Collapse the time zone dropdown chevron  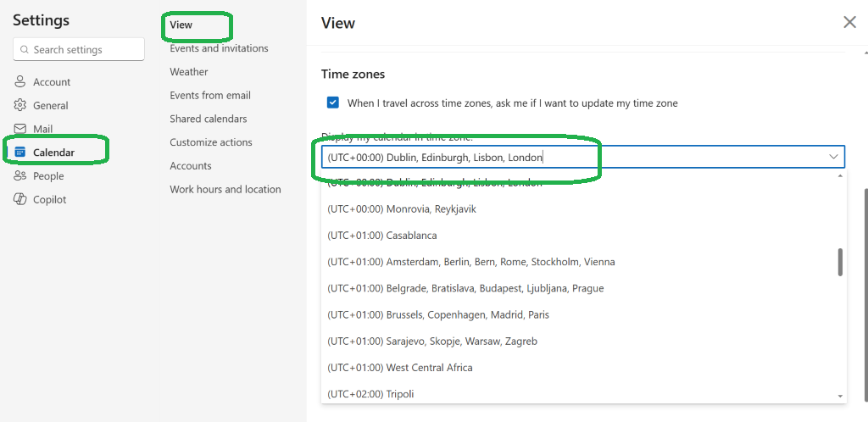pos(833,157)
